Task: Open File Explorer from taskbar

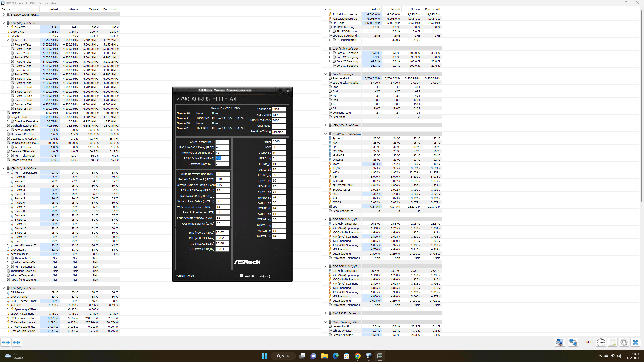Action: click(325, 356)
